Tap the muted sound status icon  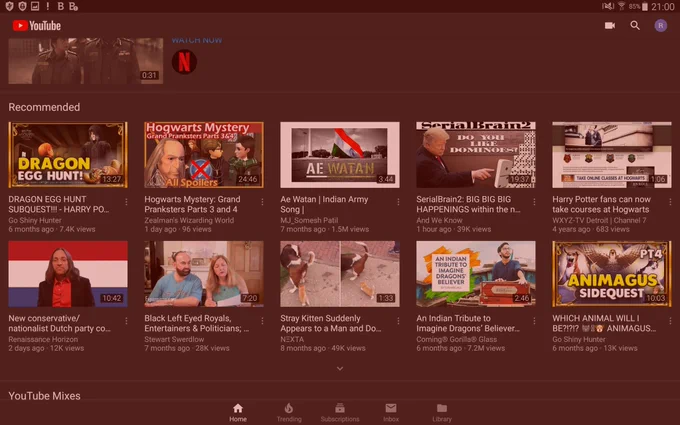[x=608, y=6]
